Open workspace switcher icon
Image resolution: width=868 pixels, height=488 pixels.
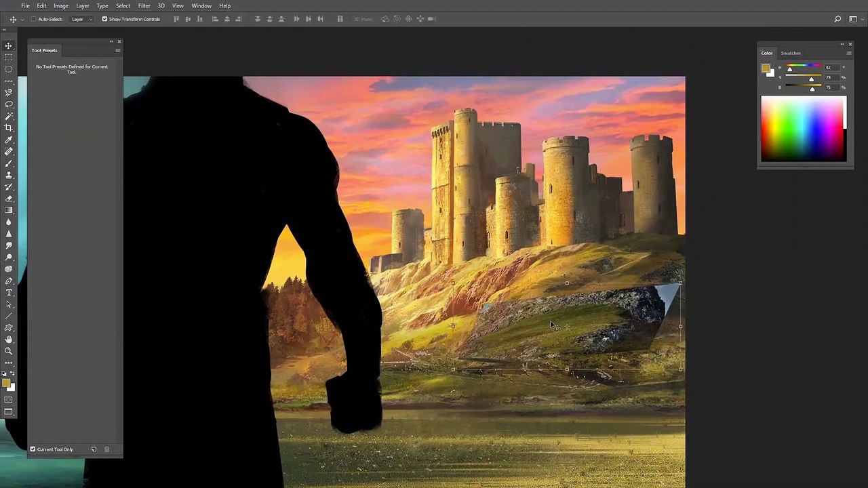pos(852,19)
